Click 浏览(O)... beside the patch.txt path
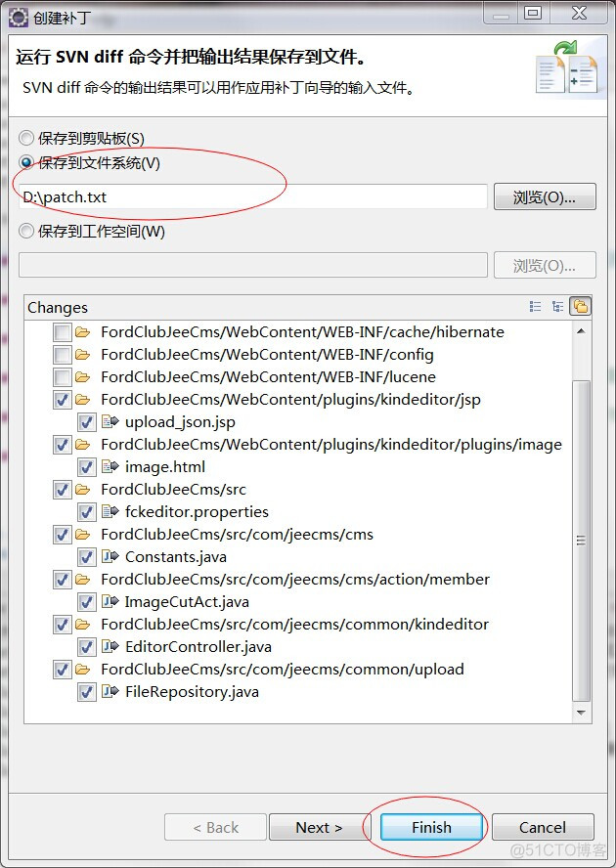This screenshot has height=868, width=616. (x=545, y=196)
